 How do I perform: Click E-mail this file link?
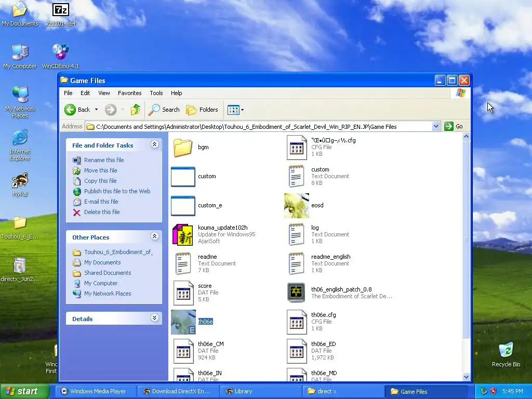click(101, 202)
